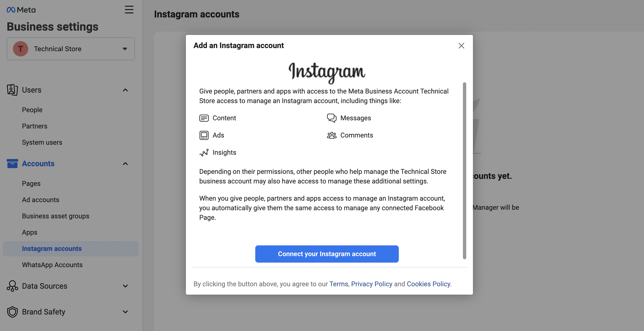This screenshot has height=331, width=644.
Task: Select Pages menu item
Action: (31, 183)
